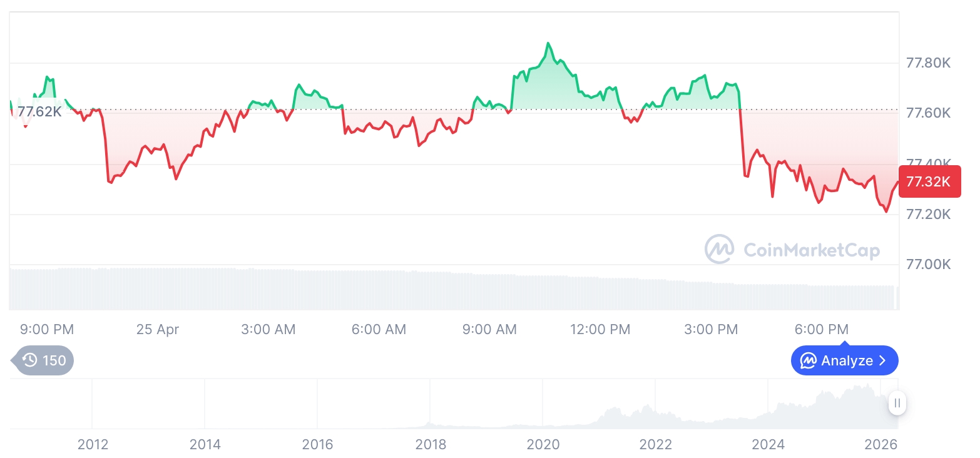Click the 25 Apr date axis label
The width and height of the screenshot is (980, 458).
[x=158, y=329]
